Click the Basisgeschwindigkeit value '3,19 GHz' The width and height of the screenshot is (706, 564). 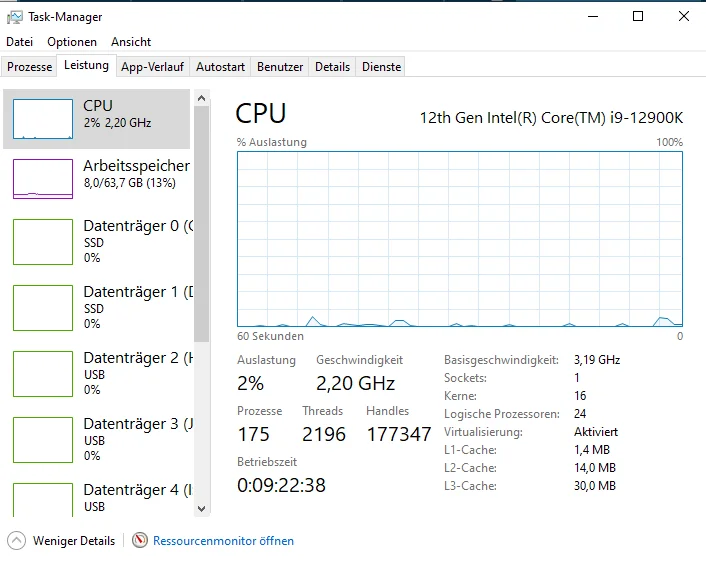coord(597,360)
